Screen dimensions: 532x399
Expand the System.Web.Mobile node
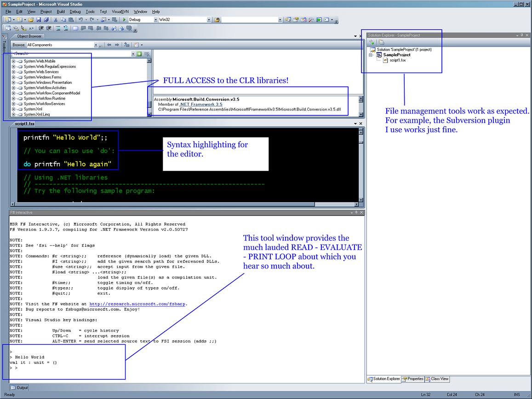[14, 62]
